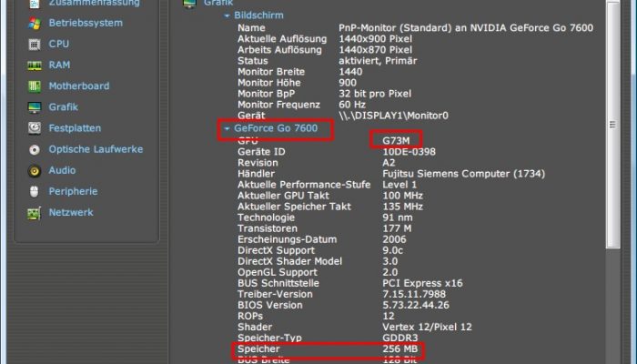Select the Festplatten hard drive icon
This screenshot has height=364, width=637.
tap(35, 128)
